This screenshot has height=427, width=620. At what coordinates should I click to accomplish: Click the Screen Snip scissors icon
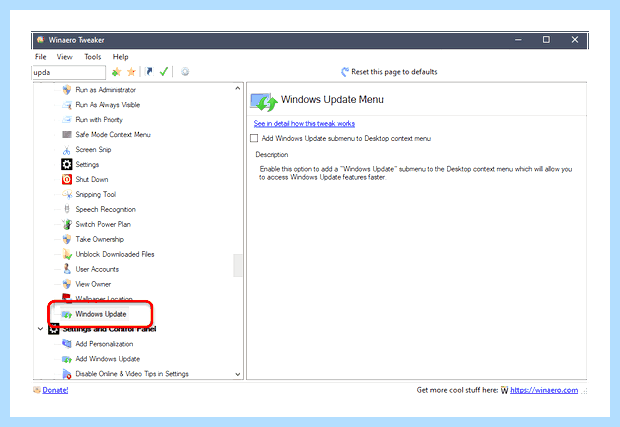click(67, 150)
